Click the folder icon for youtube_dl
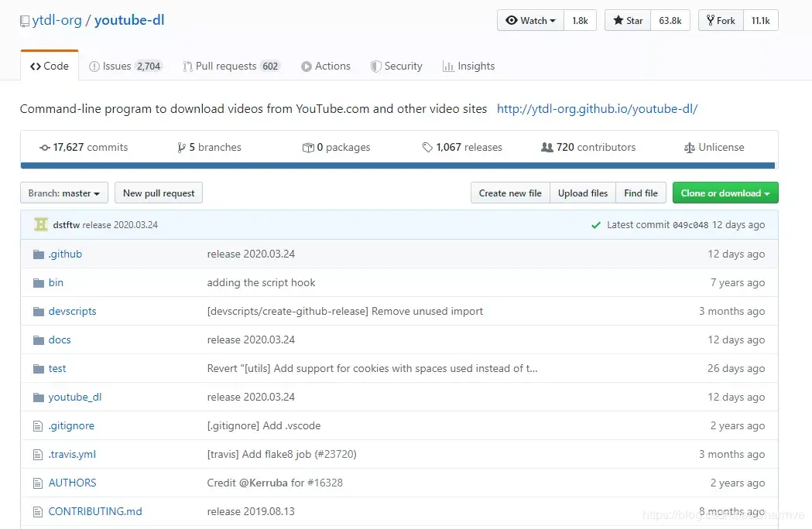This screenshot has height=529, width=812. tap(39, 397)
